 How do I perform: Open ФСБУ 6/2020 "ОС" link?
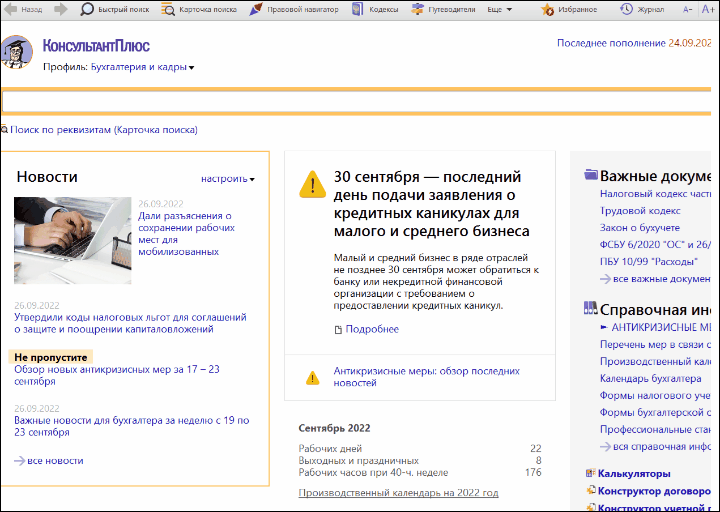click(x=655, y=245)
